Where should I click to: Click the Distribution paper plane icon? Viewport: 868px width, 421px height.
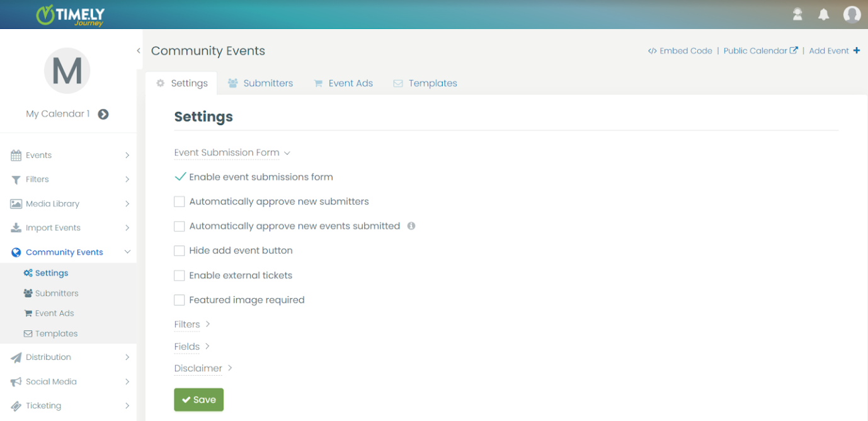[x=16, y=357]
